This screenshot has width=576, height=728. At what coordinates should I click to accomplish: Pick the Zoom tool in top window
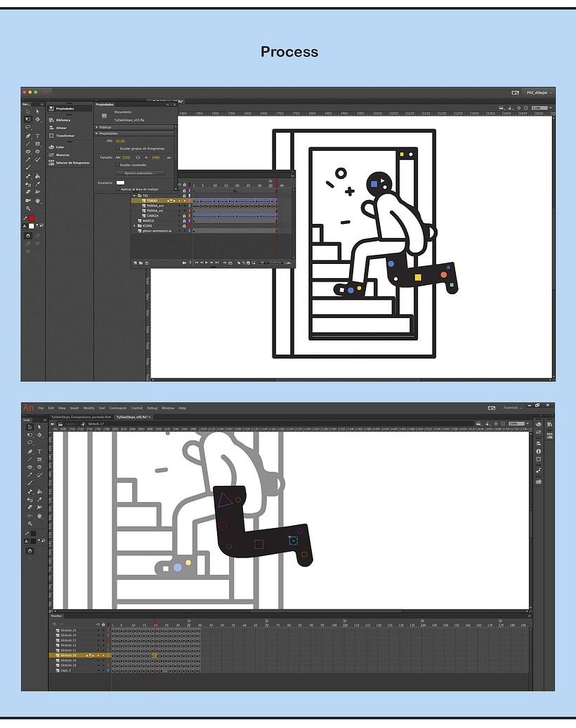pyautogui.click(x=28, y=209)
